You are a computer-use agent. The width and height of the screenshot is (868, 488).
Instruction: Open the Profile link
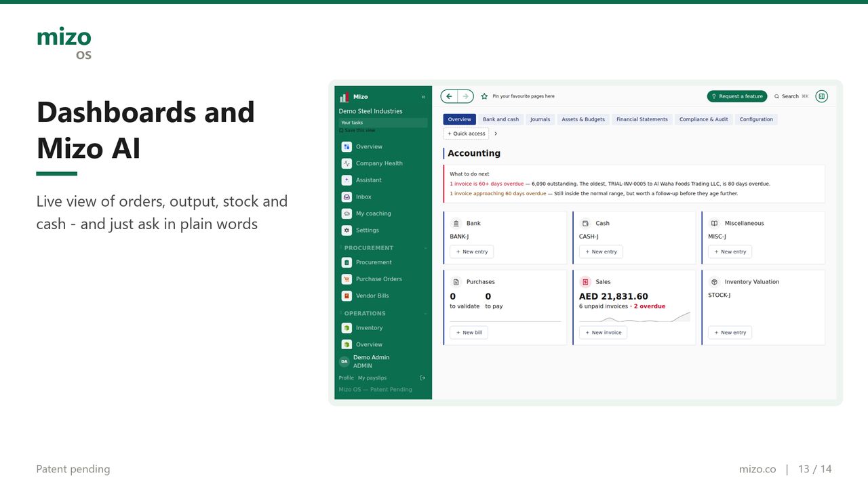[347, 378]
